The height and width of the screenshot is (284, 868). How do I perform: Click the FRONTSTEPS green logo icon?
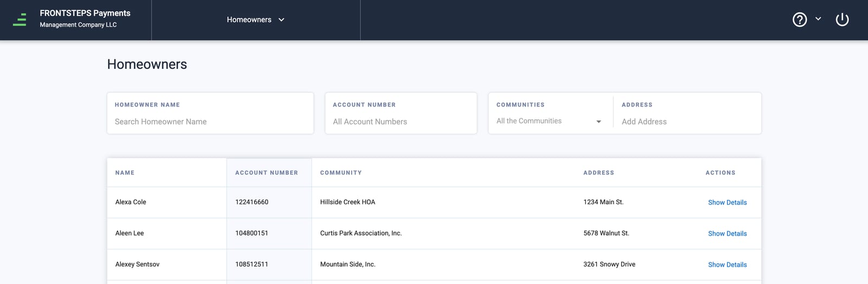[20, 20]
